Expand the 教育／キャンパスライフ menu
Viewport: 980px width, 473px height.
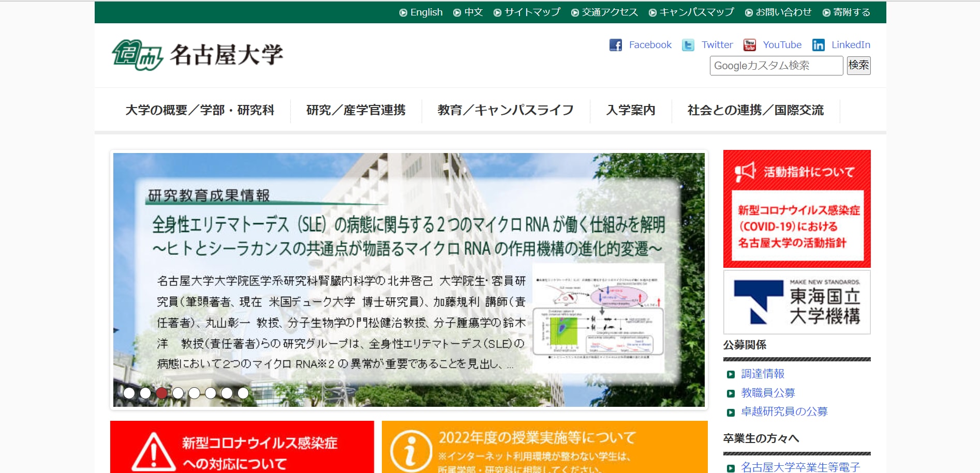tap(506, 110)
